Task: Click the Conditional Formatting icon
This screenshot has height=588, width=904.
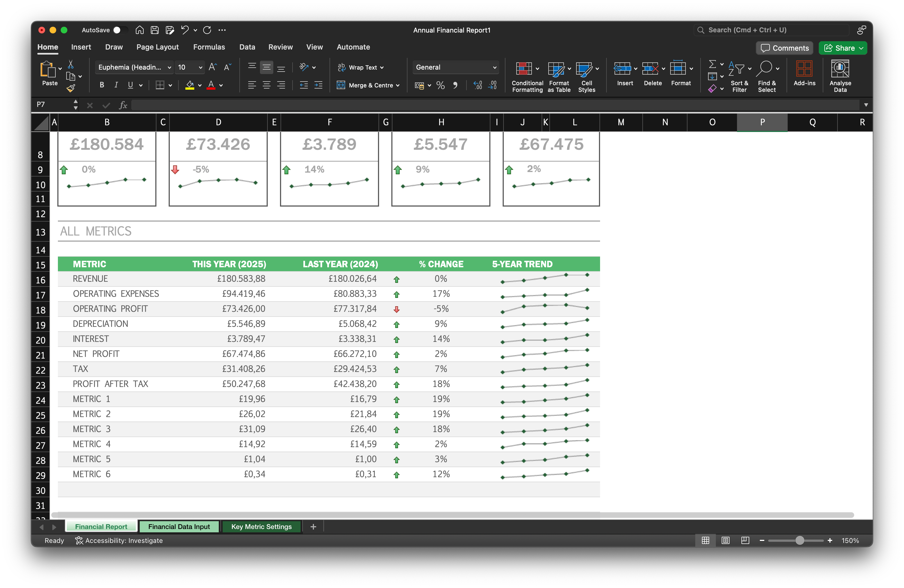Action: [x=524, y=69]
